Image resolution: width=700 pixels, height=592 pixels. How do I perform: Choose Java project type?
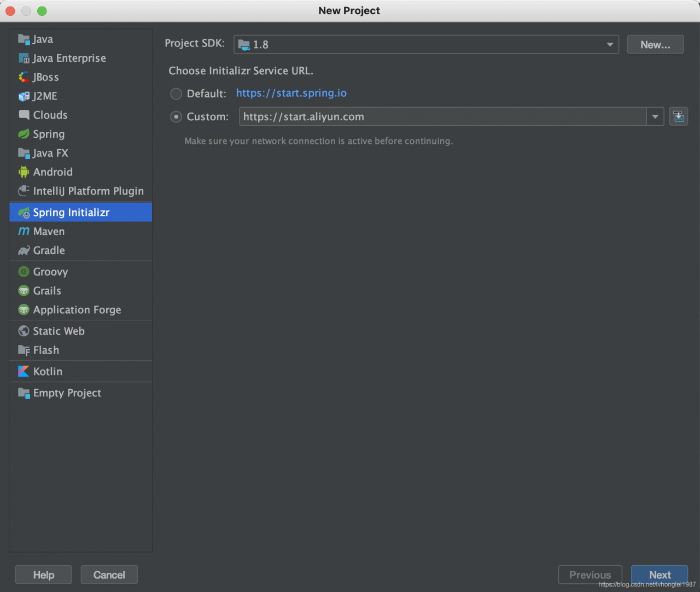click(81, 39)
